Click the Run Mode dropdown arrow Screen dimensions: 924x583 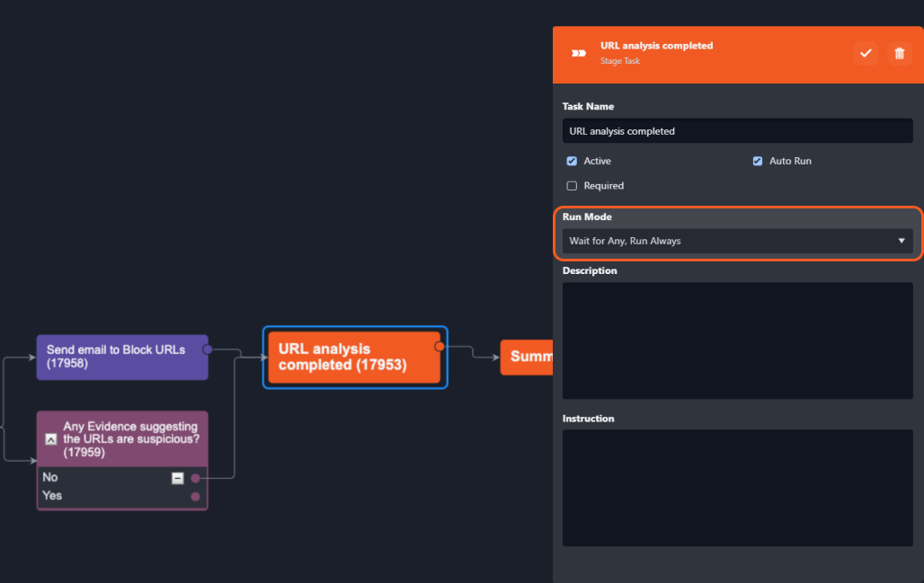coord(902,241)
